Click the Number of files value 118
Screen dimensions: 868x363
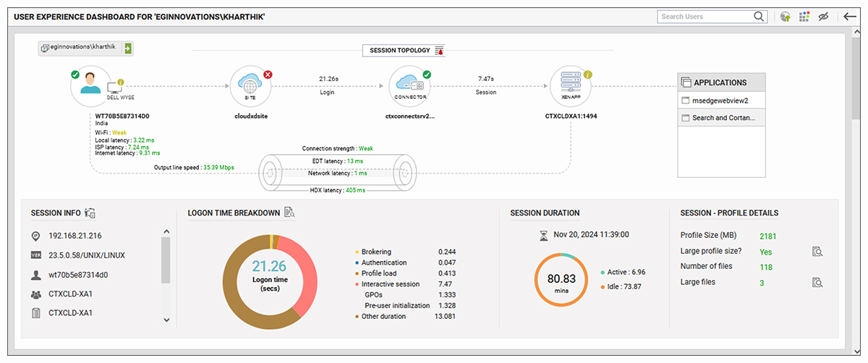point(765,267)
